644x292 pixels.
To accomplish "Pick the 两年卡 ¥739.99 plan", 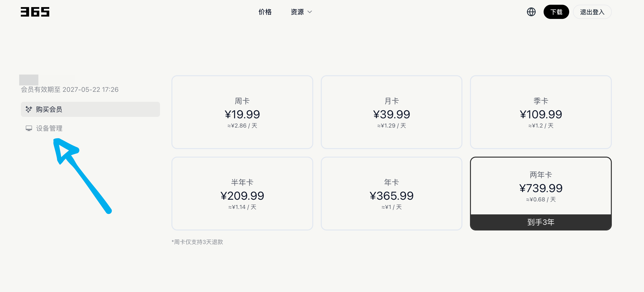I will 541,193.
